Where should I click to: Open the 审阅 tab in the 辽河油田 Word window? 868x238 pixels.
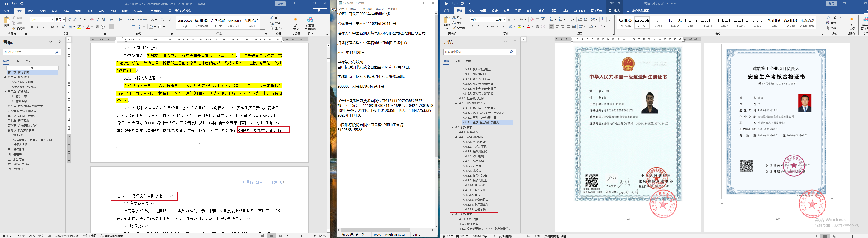pyautogui.click(x=101, y=11)
